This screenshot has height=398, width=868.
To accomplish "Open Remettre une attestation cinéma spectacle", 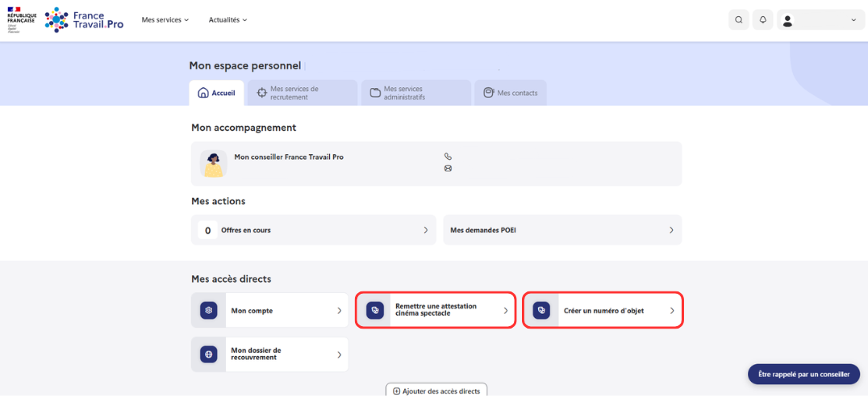I will (x=436, y=311).
